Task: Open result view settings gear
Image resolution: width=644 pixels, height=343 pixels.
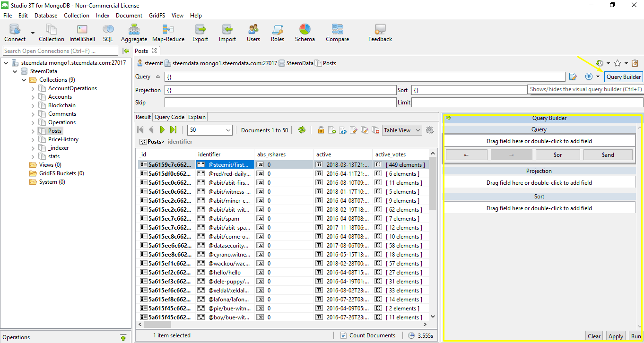Action: tap(430, 130)
